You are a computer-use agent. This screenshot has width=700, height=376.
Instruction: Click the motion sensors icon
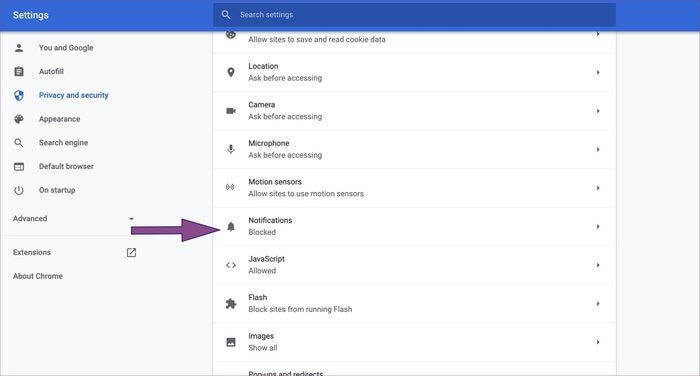click(230, 187)
